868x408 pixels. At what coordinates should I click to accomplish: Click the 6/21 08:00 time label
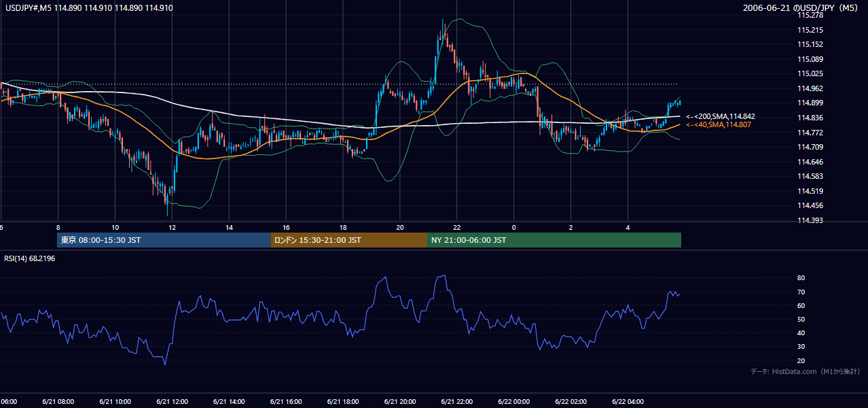pos(58,402)
